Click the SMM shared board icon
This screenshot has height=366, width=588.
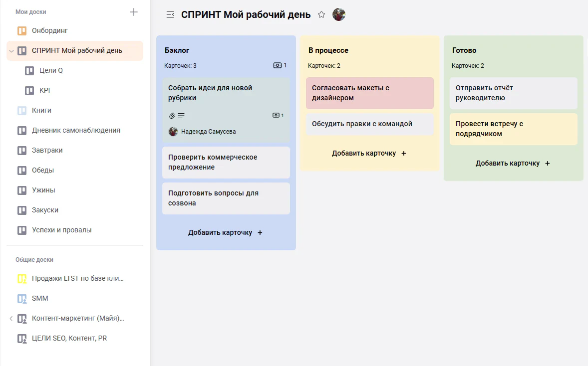click(x=22, y=299)
